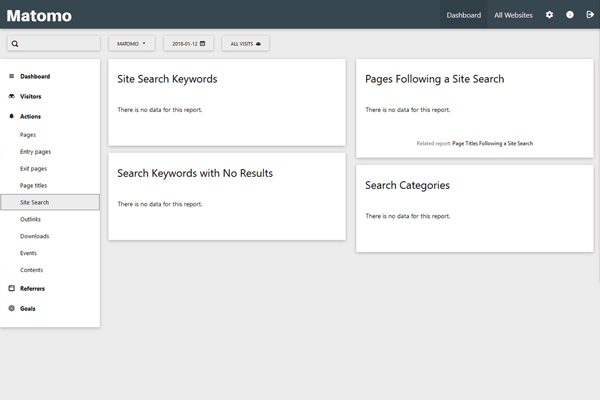Open the 2018-01-12 date picker
The image size is (600, 400).
point(188,44)
